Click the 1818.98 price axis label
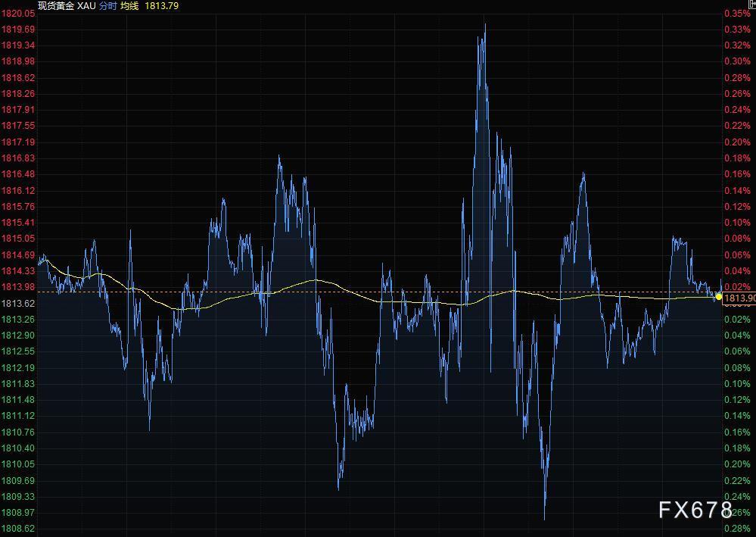This screenshot has width=756, height=537. [x=18, y=61]
